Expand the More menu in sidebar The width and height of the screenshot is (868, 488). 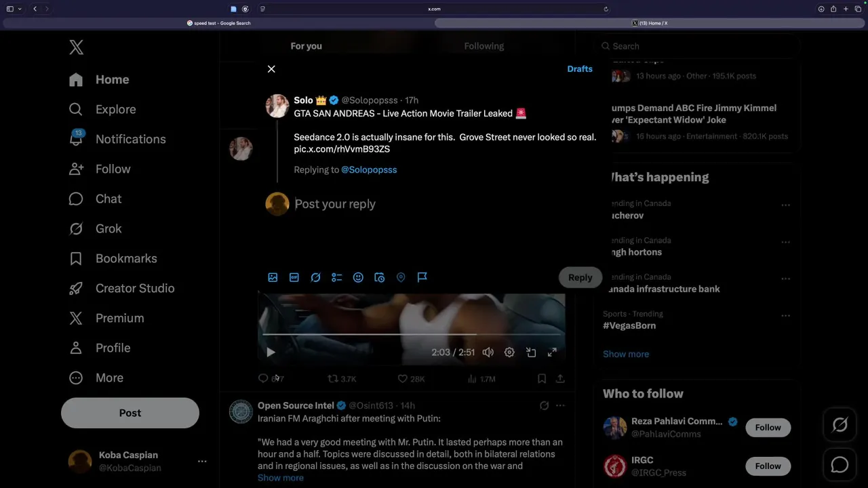click(x=96, y=378)
